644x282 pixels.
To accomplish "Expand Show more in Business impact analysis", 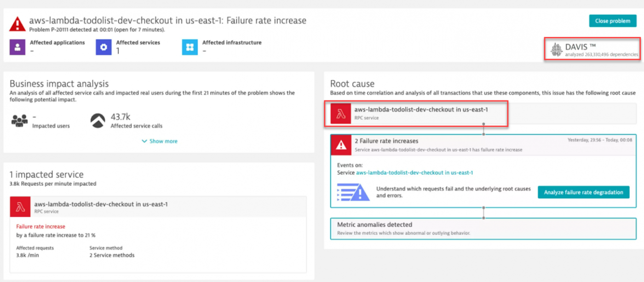I will point(160,141).
